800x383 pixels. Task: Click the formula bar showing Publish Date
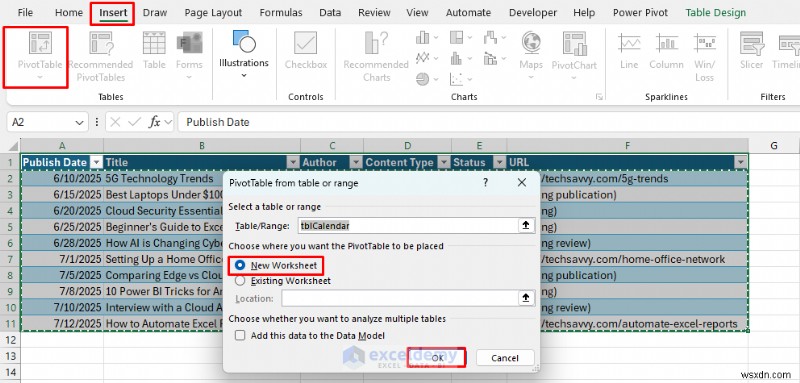point(488,122)
